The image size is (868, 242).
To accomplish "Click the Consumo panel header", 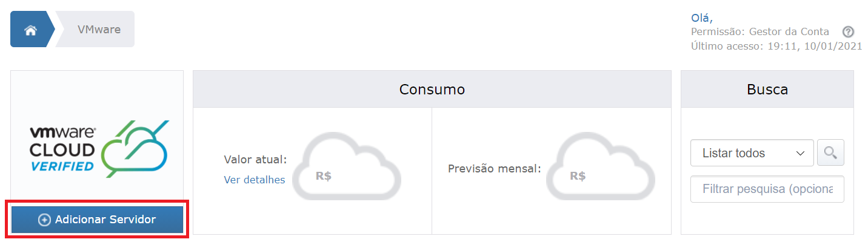I will pyautogui.click(x=432, y=90).
